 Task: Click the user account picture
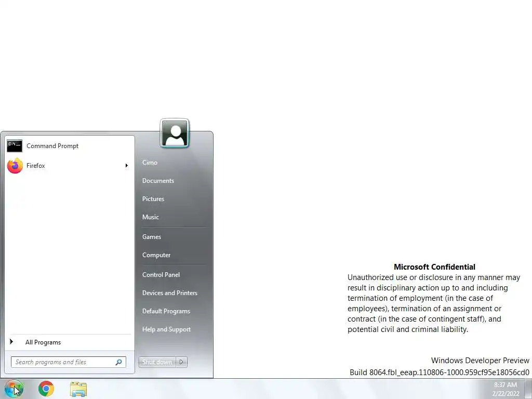(x=175, y=134)
